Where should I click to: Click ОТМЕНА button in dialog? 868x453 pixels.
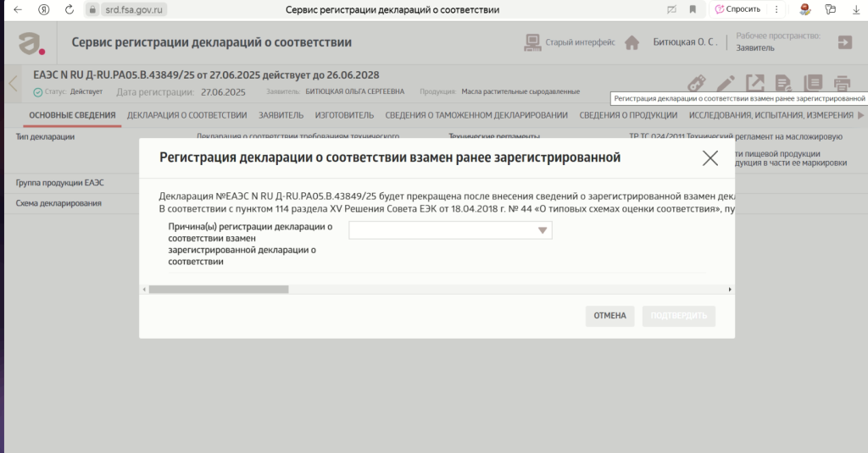(x=610, y=316)
